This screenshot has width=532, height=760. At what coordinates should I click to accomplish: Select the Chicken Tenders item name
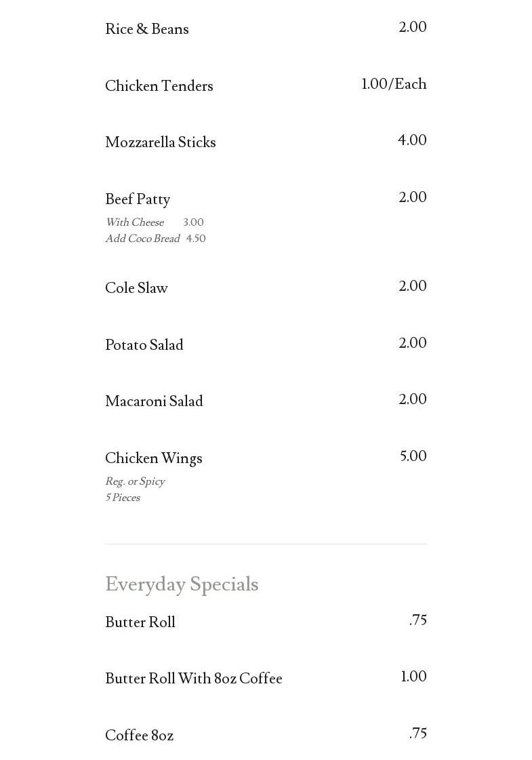[159, 86]
